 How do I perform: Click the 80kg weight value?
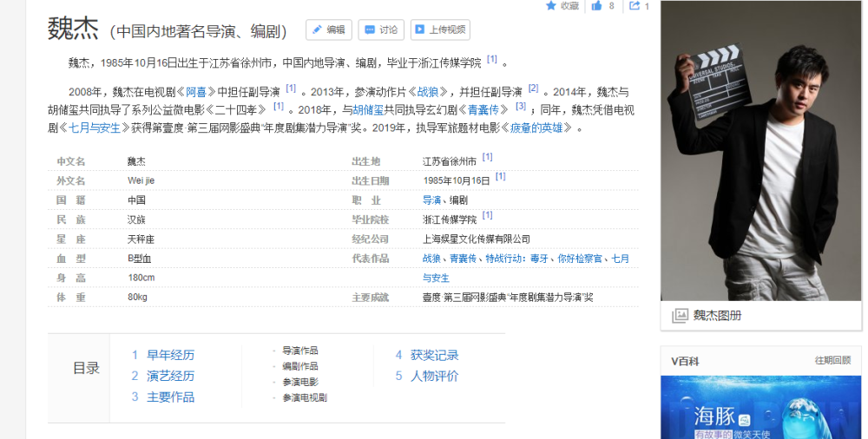(x=137, y=298)
